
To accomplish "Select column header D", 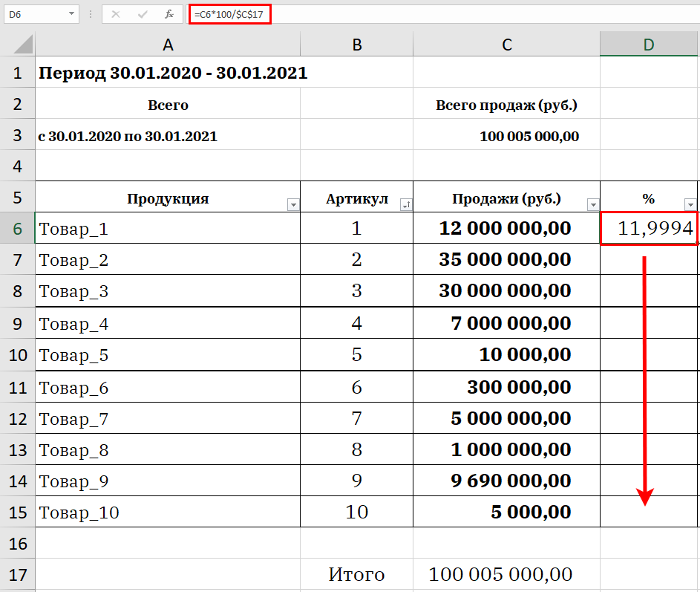I will coord(649,45).
